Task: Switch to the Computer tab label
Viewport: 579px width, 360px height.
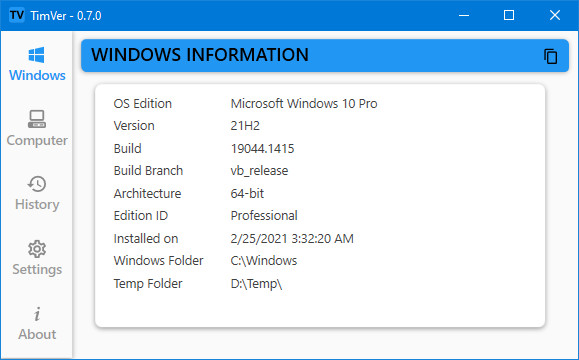Action: [37, 140]
